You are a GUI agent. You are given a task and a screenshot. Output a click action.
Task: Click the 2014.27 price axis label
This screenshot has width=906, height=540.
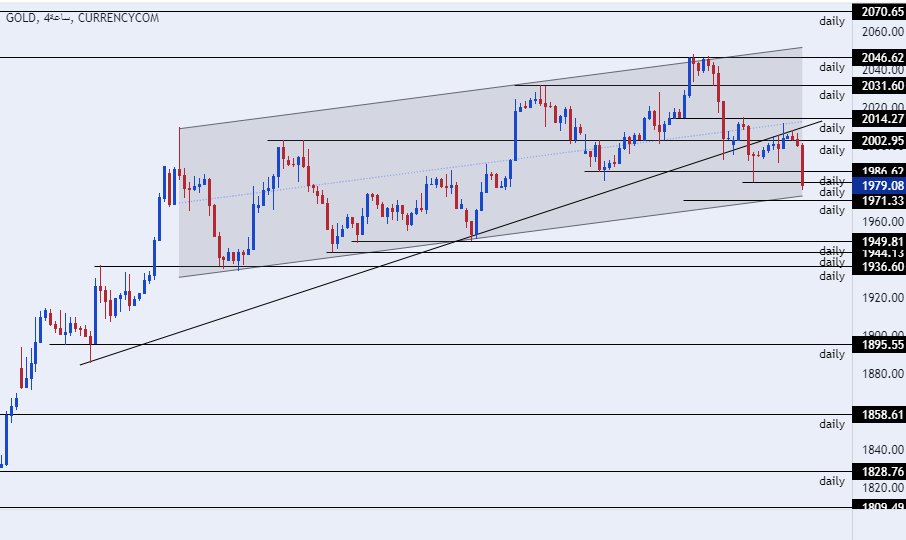(877, 119)
